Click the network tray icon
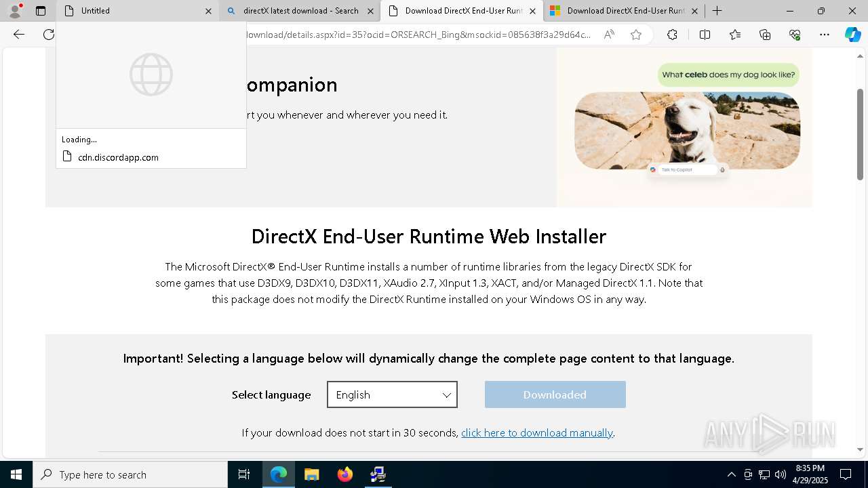Image resolution: width=868 pixels, height=488 pixels. (x=764, y=474)
